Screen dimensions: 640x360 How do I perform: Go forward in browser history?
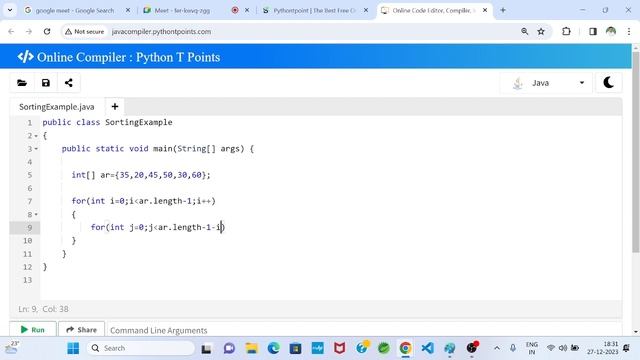(x=29, y=31)
